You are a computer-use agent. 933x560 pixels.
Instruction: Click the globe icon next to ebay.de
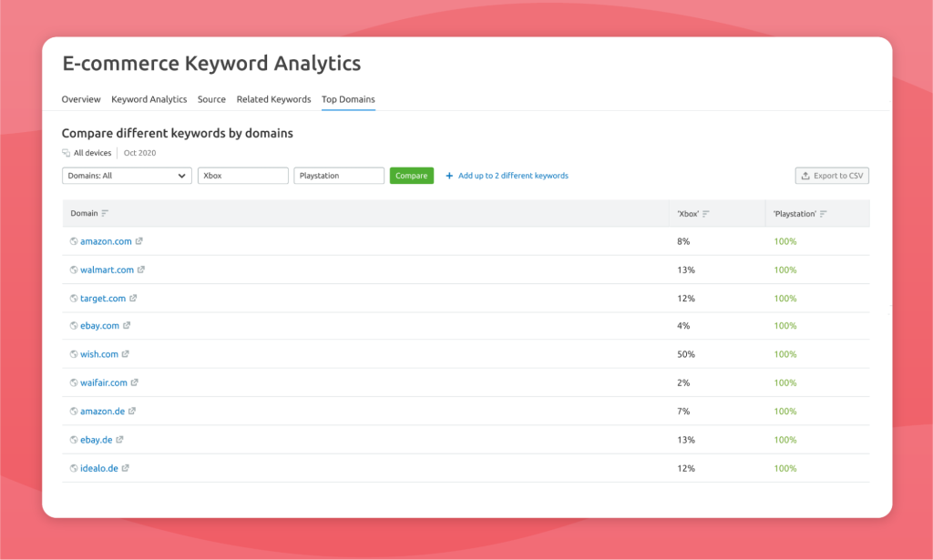click(x=73, y=439)
